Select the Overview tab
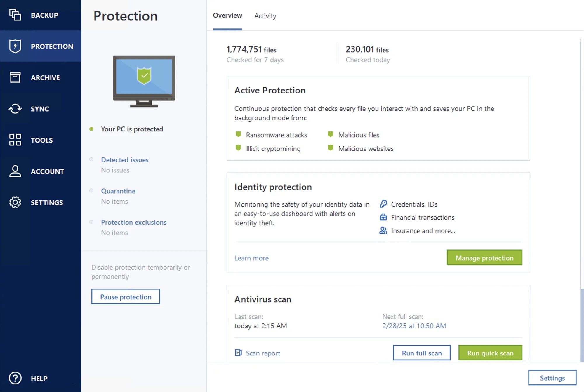This screenshot has width=584, height=392. point(227,15)
